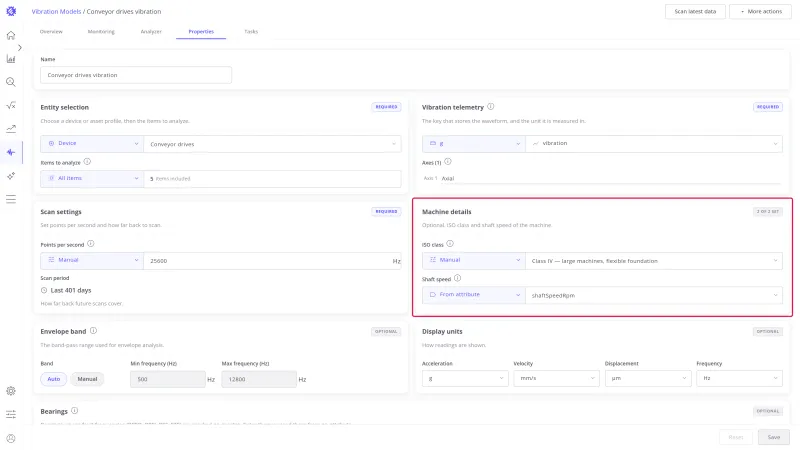Open the shaftSpeedRpm attribute dropdown

(x=654, y=295)
